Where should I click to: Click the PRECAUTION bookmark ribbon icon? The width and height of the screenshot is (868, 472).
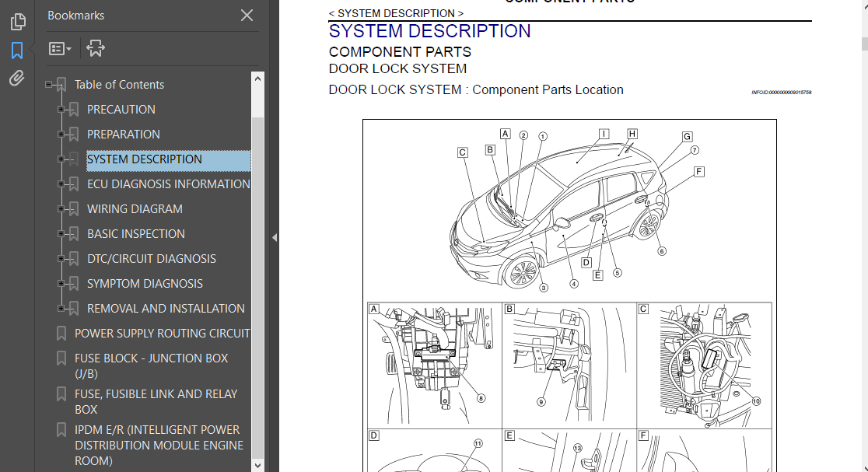pyautogui.click(x=74, y=110)
